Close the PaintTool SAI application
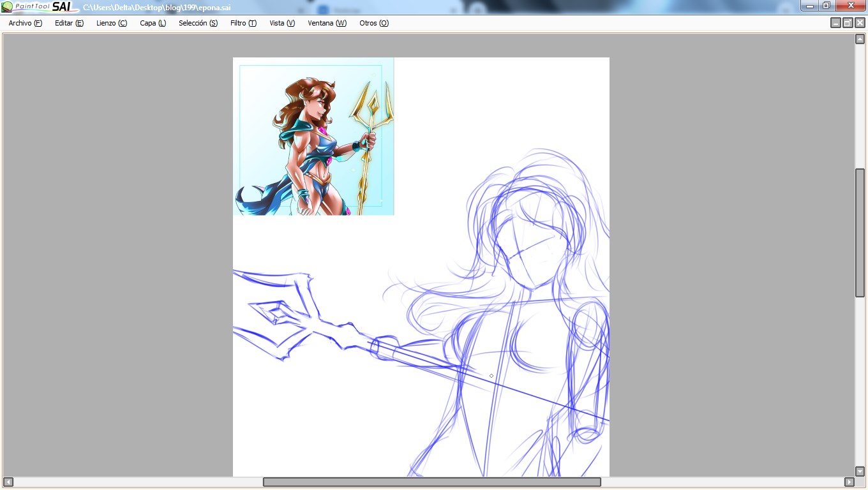This screenshot has width=868, height=490. pyautogui.click(x=849, y=6)
